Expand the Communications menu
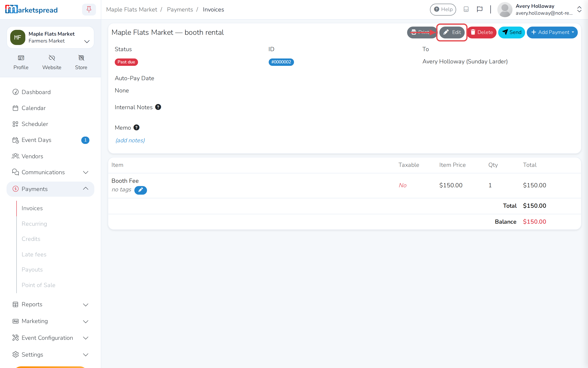Image resolution: width=588 pixels, height=368 pixels. point(50,172)
